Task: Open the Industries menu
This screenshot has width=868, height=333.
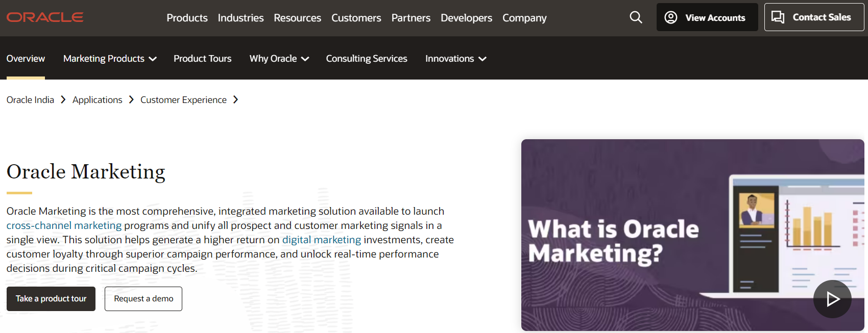Action: [240, 18]
